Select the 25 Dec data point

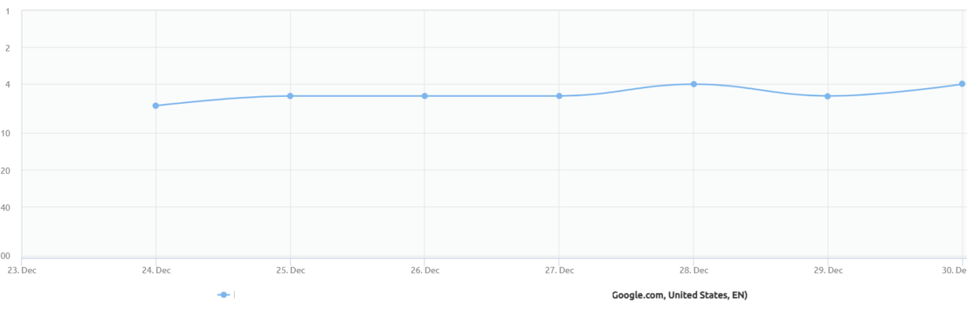(x=290, y=96)
